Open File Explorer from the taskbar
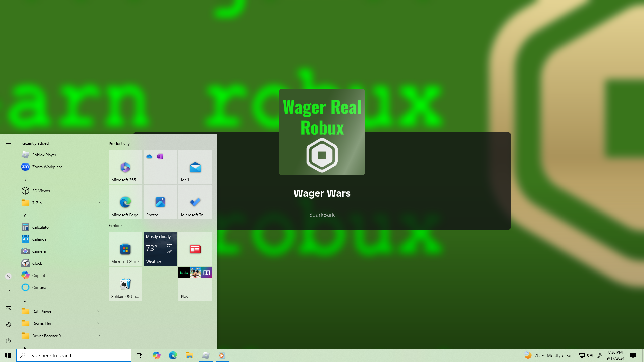Screen dimensions: 644x362 [x=189, y=355]
